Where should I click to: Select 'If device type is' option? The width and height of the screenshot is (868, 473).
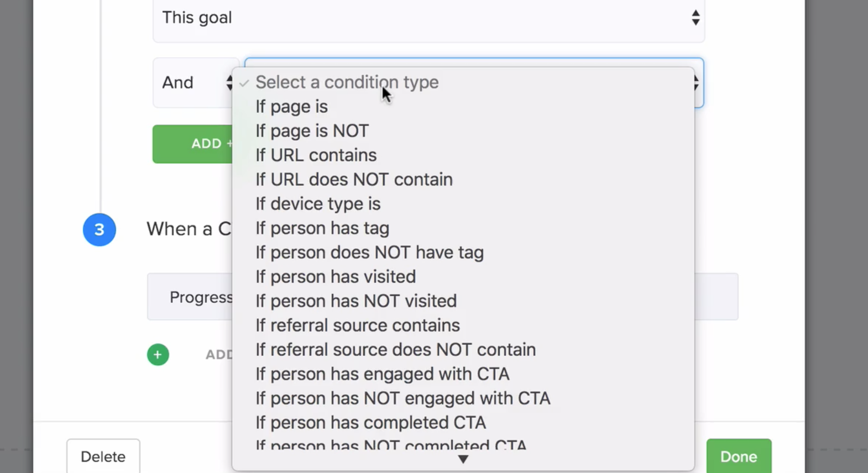coord(318,204)
